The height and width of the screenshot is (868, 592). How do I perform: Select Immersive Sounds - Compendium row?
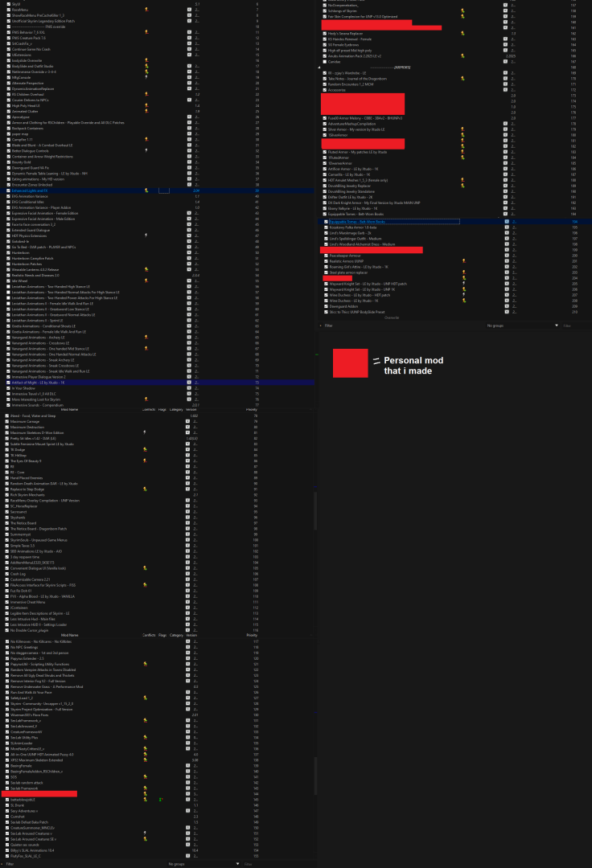[x=158, y=405]
